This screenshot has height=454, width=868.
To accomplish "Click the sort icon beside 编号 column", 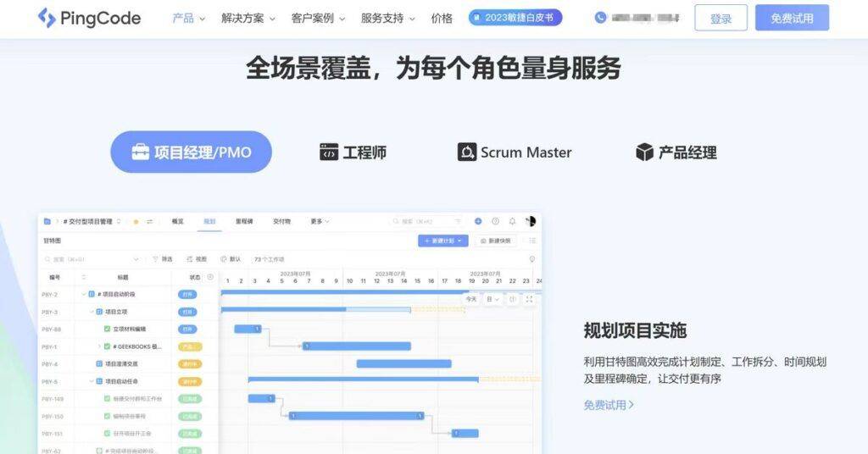I will click(x=84, y=277).
